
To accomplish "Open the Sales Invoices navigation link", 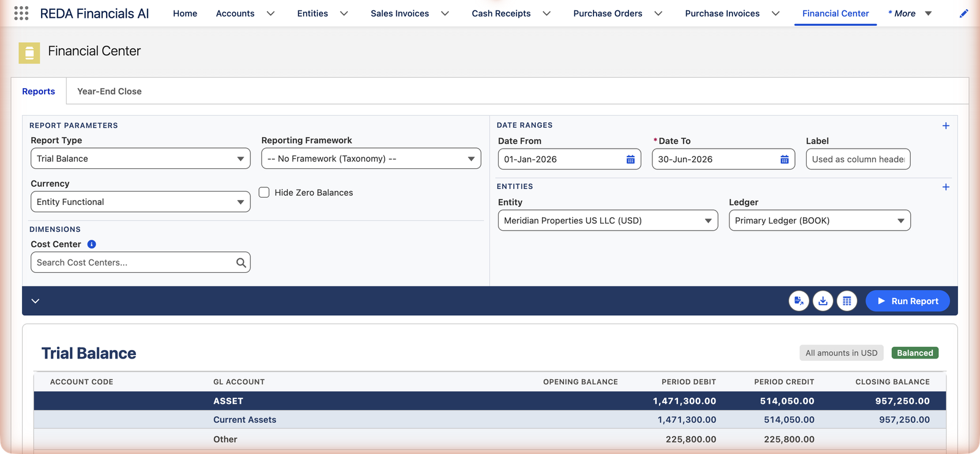I will point(400,13).
